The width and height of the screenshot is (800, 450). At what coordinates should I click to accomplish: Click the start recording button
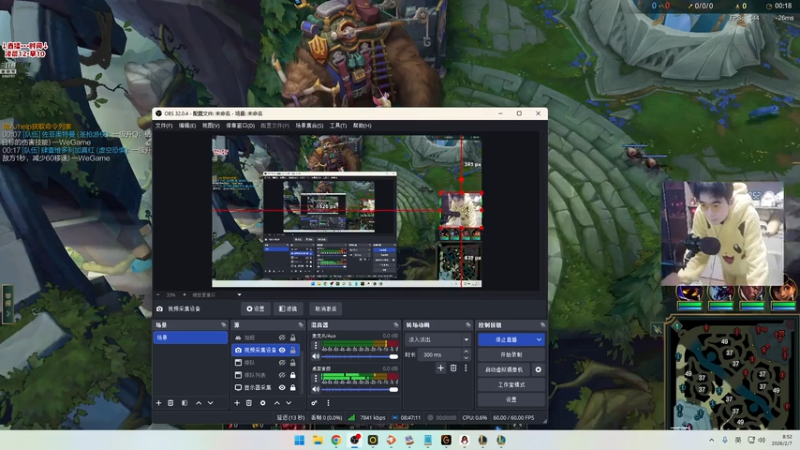click(x=511, y=355)
